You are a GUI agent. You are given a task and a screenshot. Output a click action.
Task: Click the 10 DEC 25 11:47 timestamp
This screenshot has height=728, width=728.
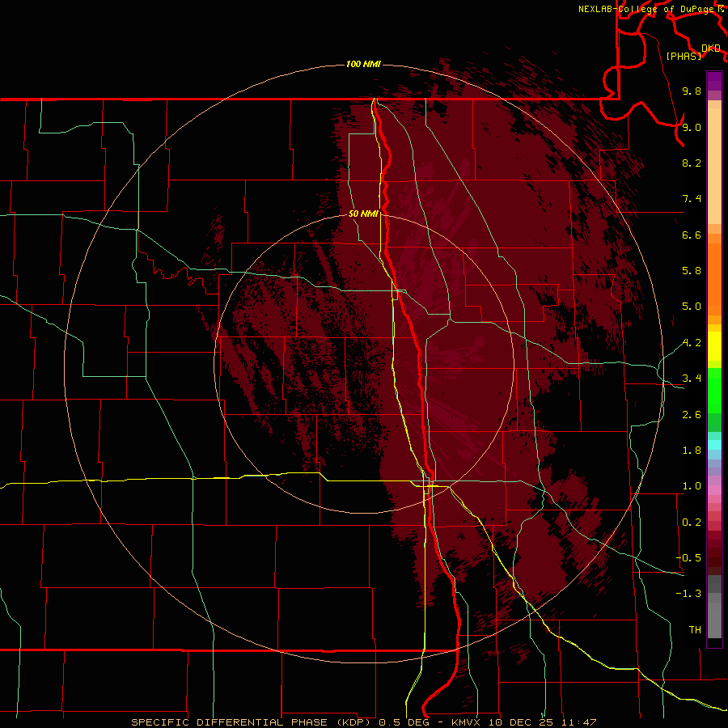[541, 722]
